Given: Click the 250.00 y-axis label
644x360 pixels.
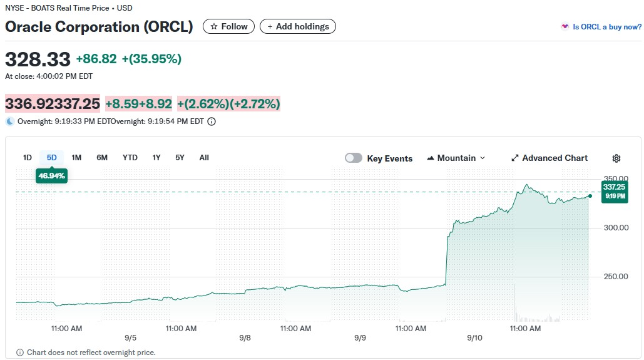Looking at the screenshot, I should (616, 277).
